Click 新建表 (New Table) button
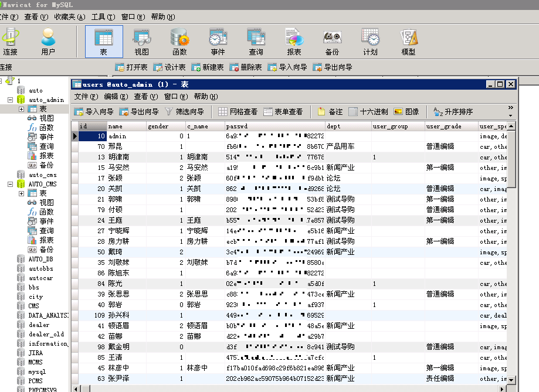 tap(208, 67)
